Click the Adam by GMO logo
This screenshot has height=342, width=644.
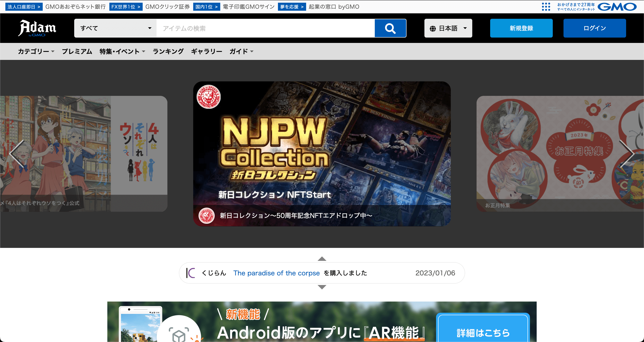point(37,28)
